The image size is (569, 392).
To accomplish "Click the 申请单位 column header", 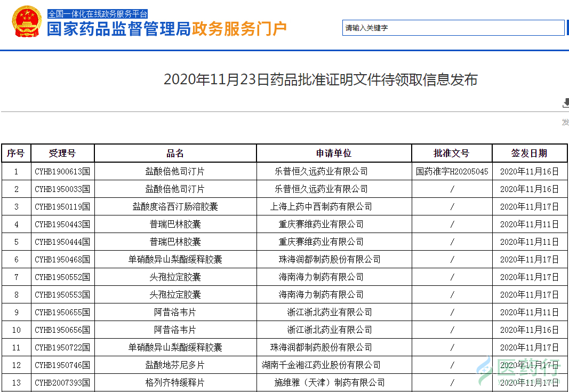I will click(x=334, y=153).
